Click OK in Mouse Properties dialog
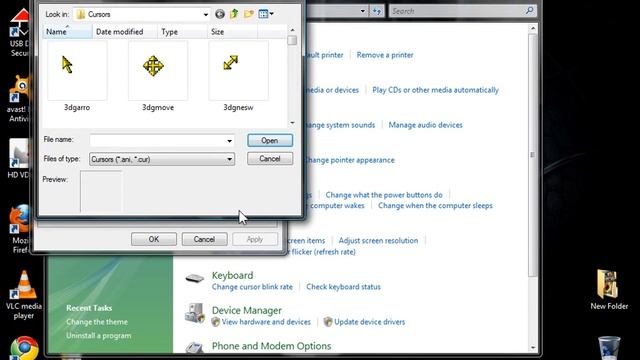Image resolution: width=640 pixels, height=360 pixels. pos(154,239)
